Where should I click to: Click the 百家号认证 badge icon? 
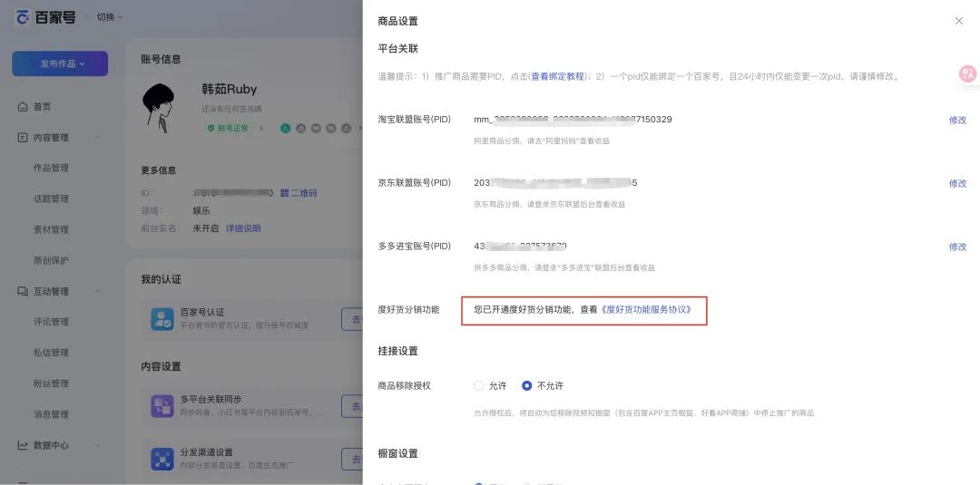click(x=162, y=318)
